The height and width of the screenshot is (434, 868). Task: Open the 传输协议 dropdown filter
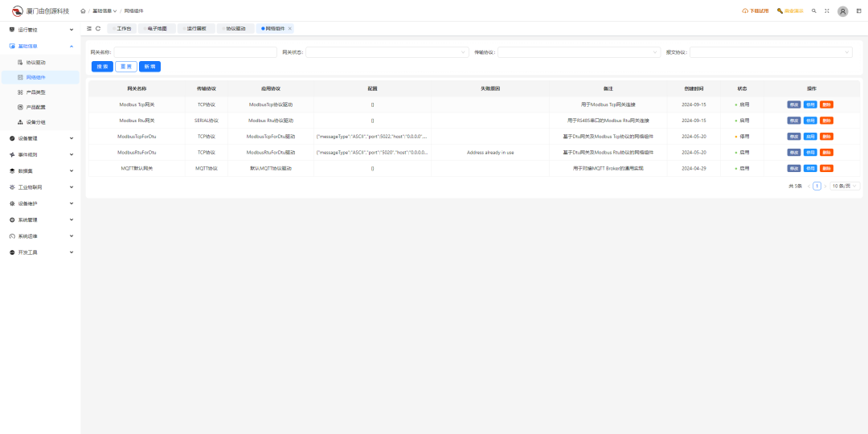click(x=579, y=52)
